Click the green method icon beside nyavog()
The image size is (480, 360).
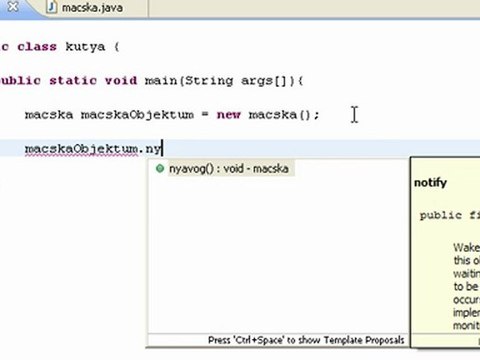pos(160,168)
